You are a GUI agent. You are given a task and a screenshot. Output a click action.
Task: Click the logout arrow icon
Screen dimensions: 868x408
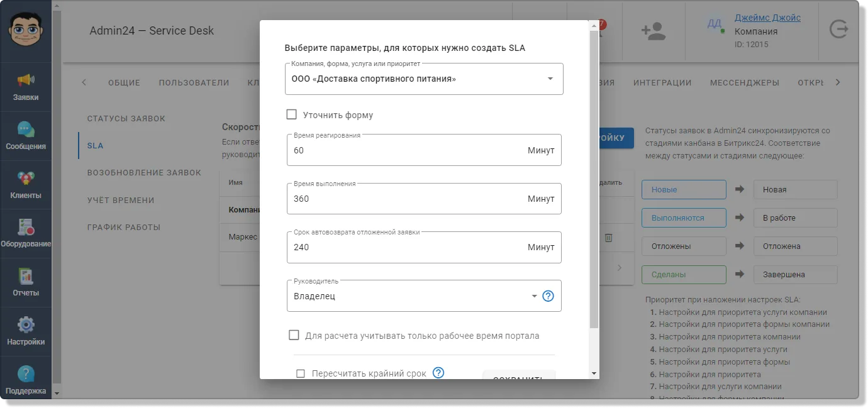tap(838, 30)
